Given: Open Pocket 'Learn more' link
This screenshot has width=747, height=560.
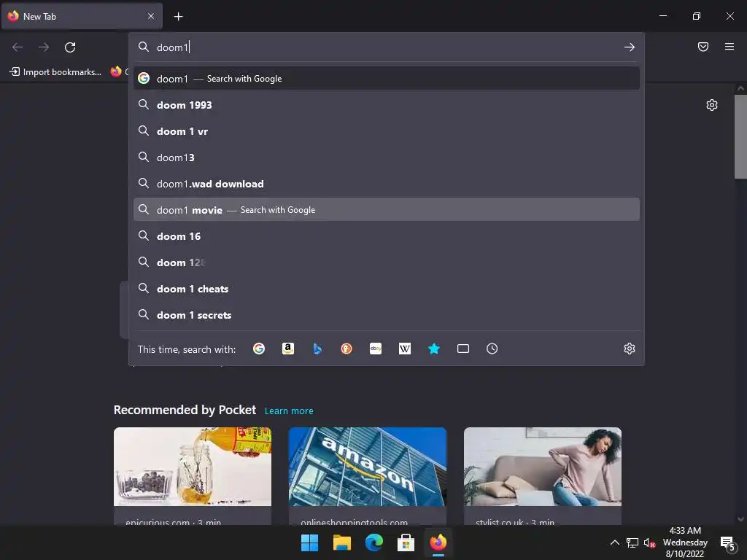Looking at the screenshot, I should (289, 411).
